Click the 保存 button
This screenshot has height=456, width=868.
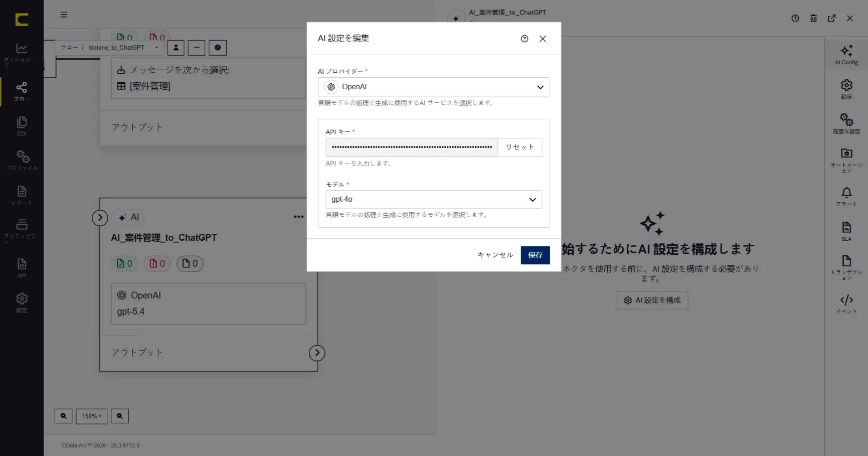click(535, 255)
